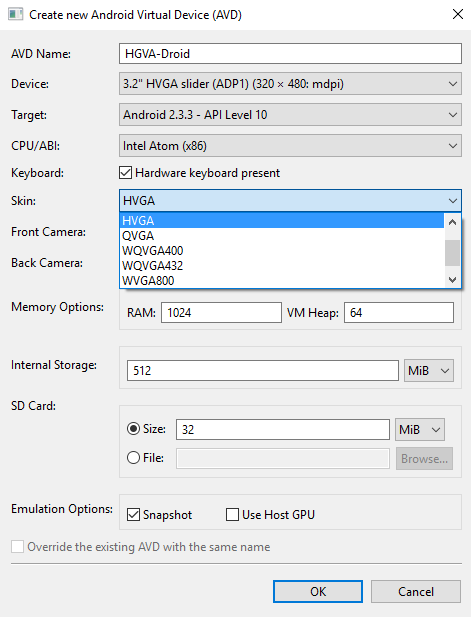
Task: Click scroll up arrow in Skin list
Action: click(452, 222)
